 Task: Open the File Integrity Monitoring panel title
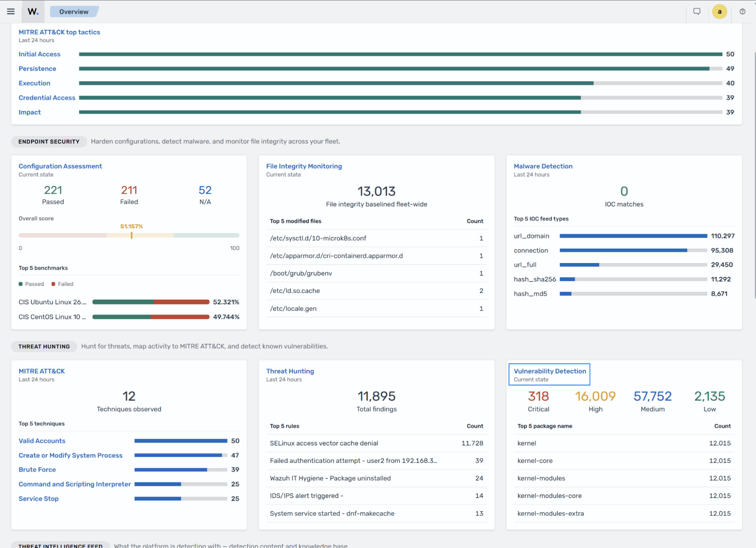pos(304,166)
